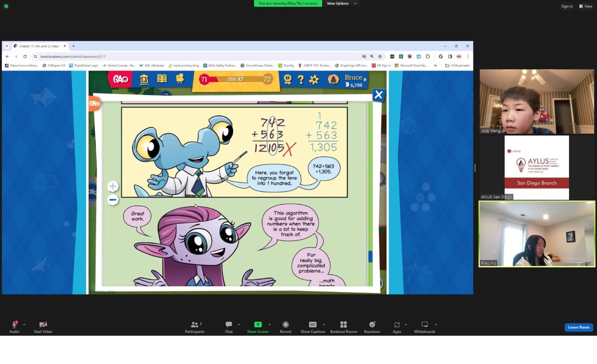The image size is (597, 364).
Task: Click the blue comic scrollbar handle
Action: tap(370, 256)
